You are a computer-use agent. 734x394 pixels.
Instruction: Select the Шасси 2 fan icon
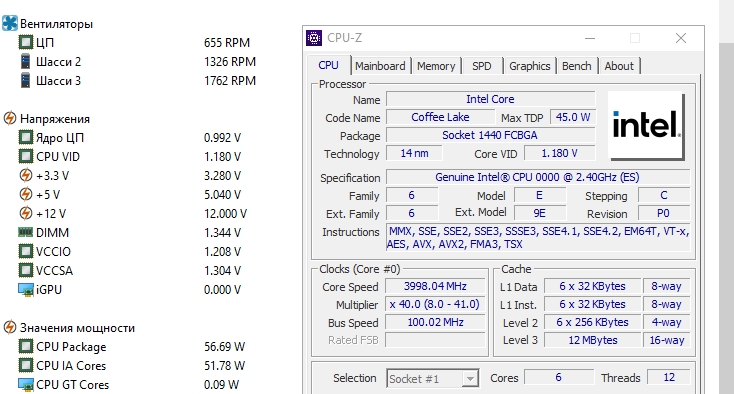point(26,62)
